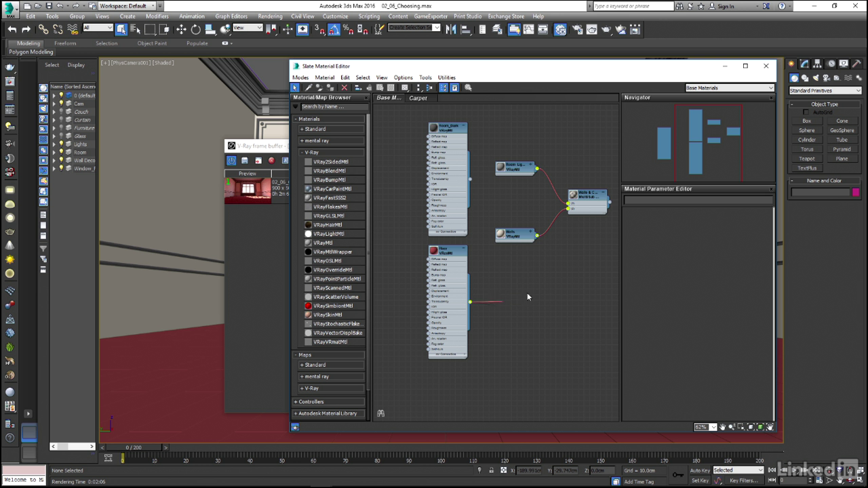Open Modify tab in command panel

click(x=805, y=64)
